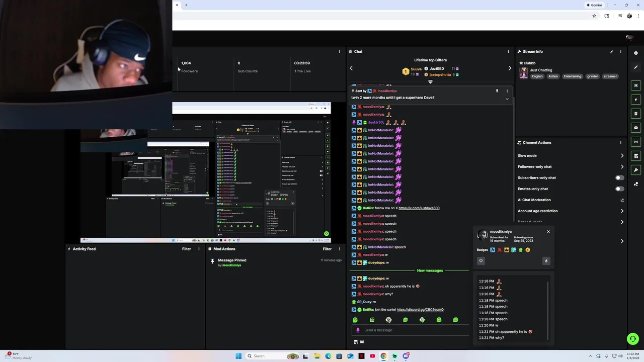Edit stream info with the pencil icon
The image size is (644, 362).
tap(612, 51)
